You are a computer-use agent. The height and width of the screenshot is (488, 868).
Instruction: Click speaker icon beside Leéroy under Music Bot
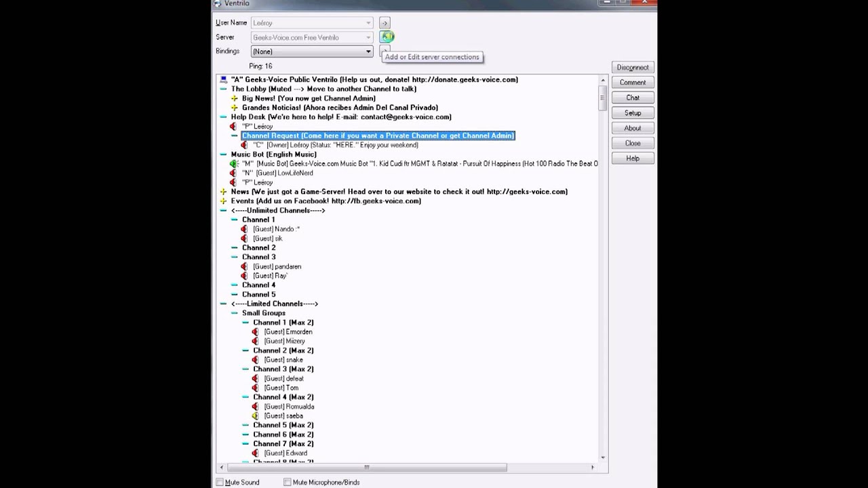(234, 182)
